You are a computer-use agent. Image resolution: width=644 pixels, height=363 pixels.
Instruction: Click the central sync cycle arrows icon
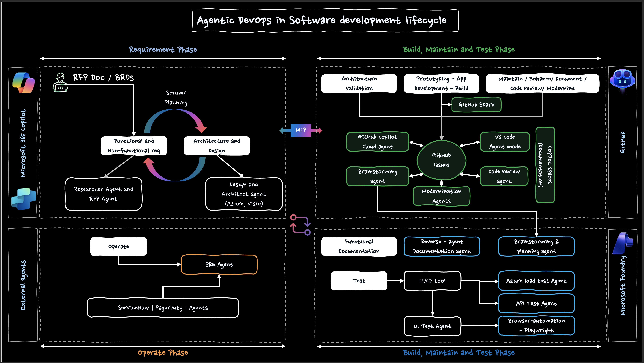(x=300, y=225)
